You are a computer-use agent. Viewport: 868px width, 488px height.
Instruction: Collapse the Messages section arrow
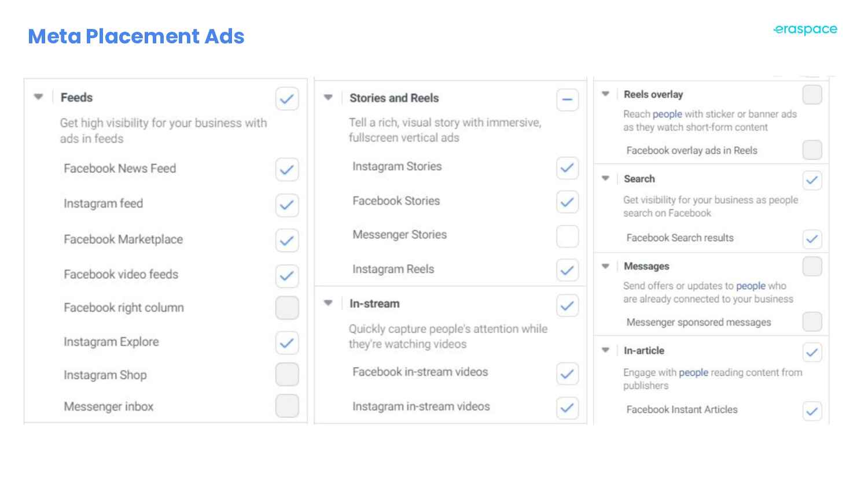coord(605,266)
